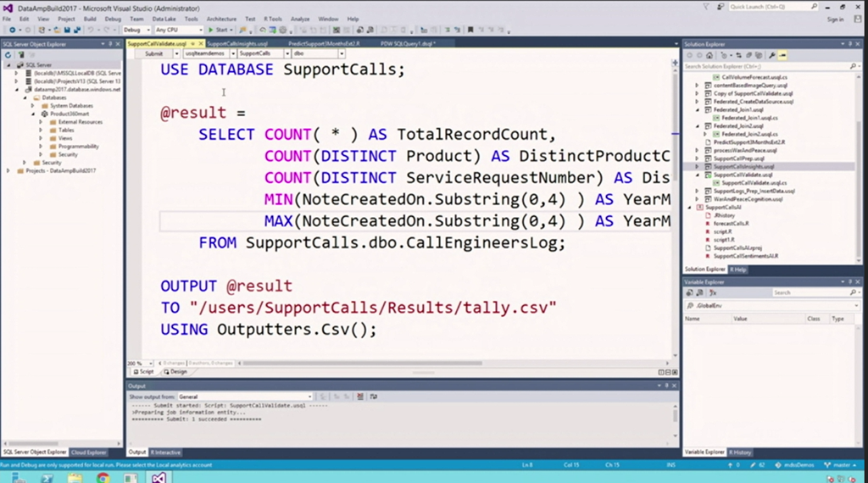Switch to the Design view tab

175,372
